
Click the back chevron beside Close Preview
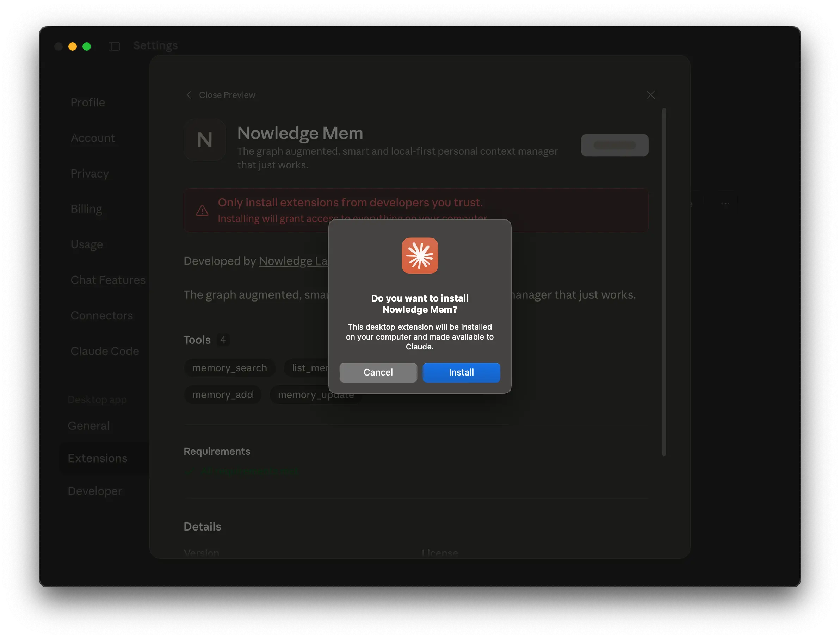coord(189,95)
